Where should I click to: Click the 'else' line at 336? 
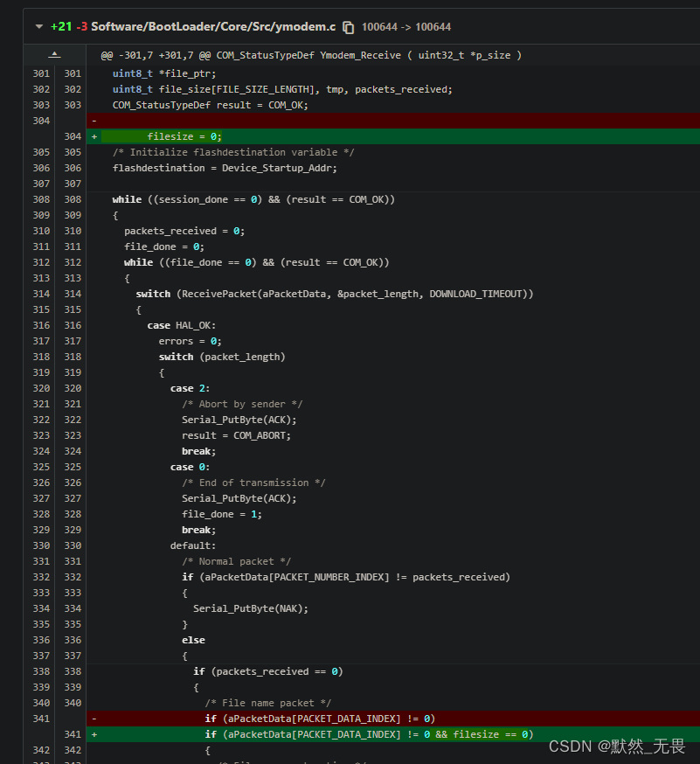(193, 640)
